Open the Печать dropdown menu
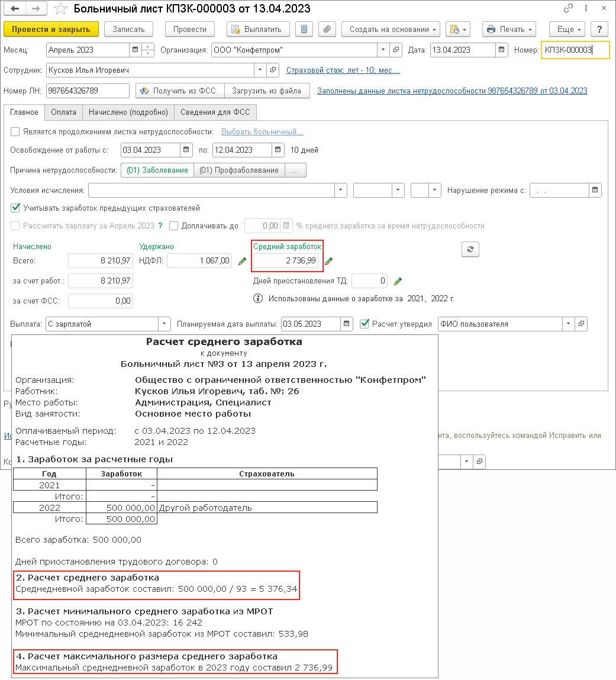Screen dimensions: 616x680 point(509,29)
